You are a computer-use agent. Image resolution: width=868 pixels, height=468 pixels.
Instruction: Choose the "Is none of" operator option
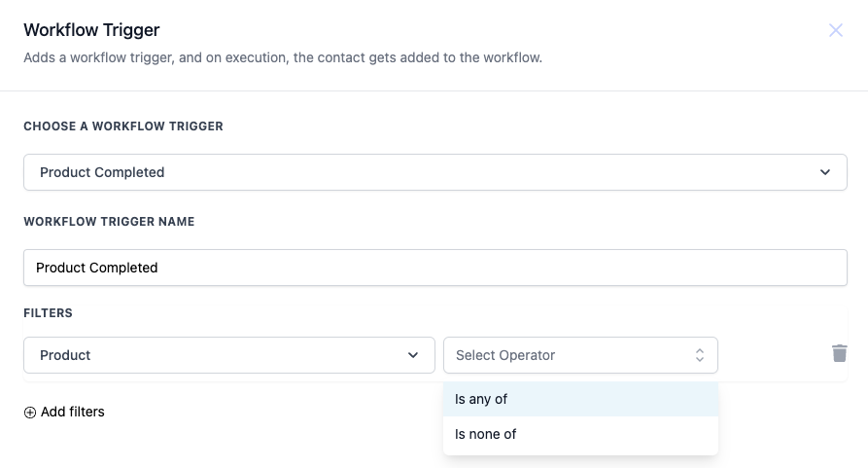click(x=579, y=434)
